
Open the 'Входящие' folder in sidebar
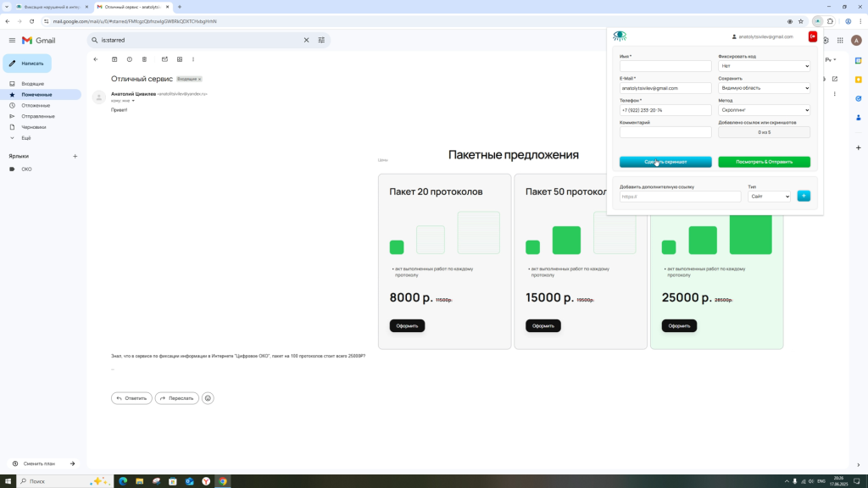coord(33,84)
